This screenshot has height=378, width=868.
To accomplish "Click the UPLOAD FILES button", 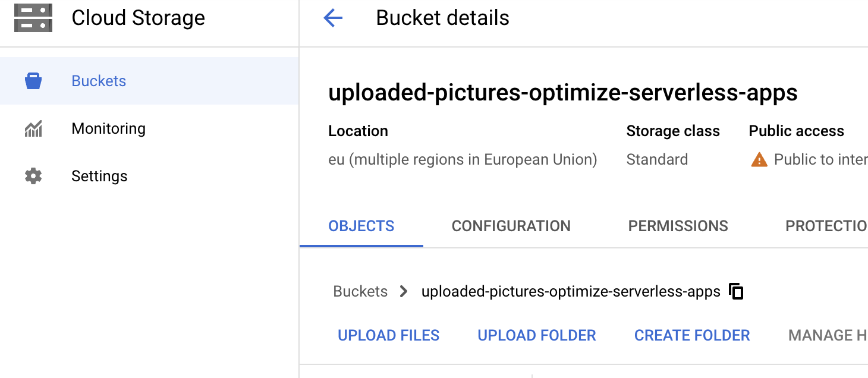I will [x=389, y=336].
